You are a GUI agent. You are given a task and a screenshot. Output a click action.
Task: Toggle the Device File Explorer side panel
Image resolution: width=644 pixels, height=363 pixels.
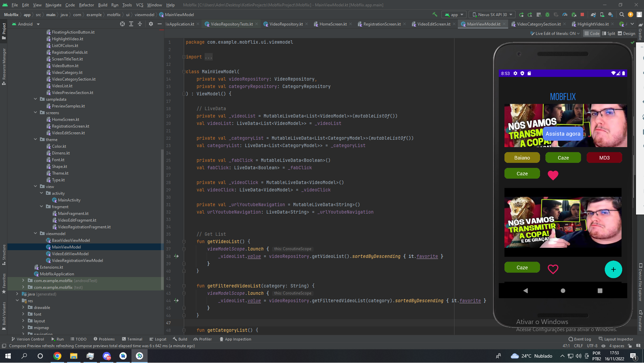640,282
